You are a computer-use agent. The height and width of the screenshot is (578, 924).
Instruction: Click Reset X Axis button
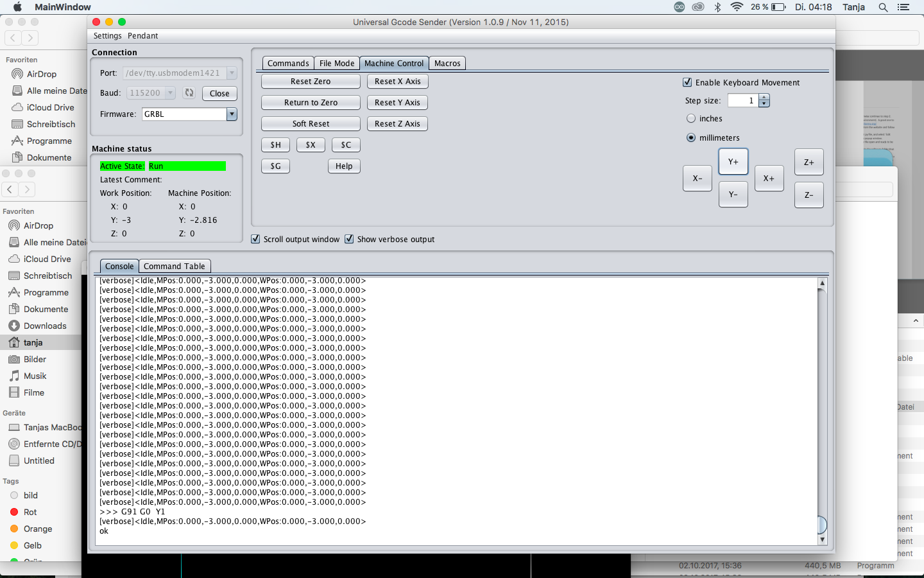[398, 82]
